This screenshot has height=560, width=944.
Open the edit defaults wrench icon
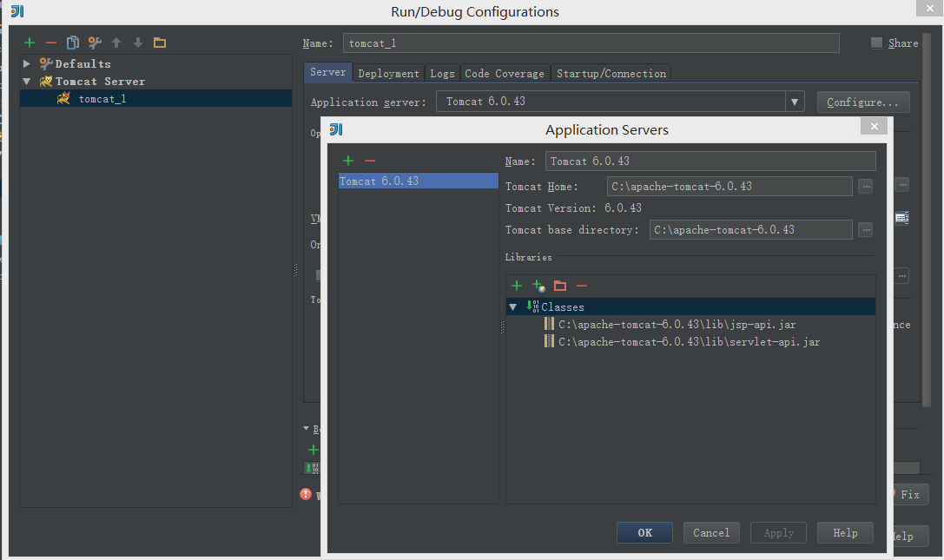click(x=95, y=43)
